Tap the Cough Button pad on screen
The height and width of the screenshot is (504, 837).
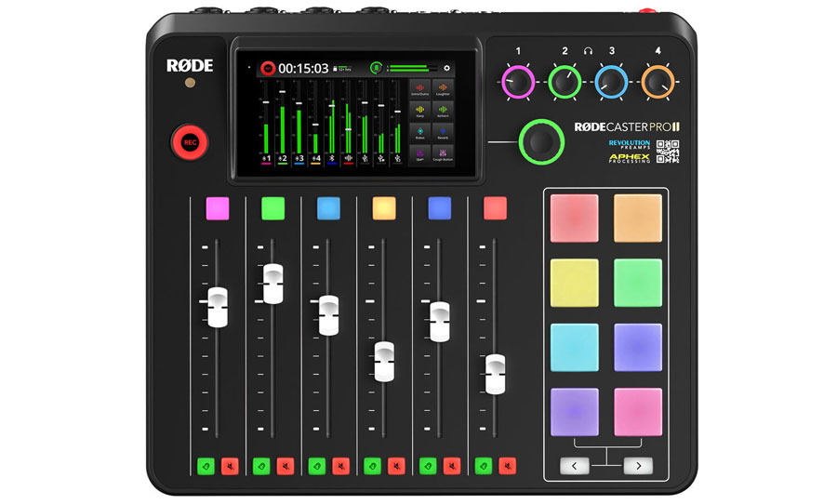point(443,154)
